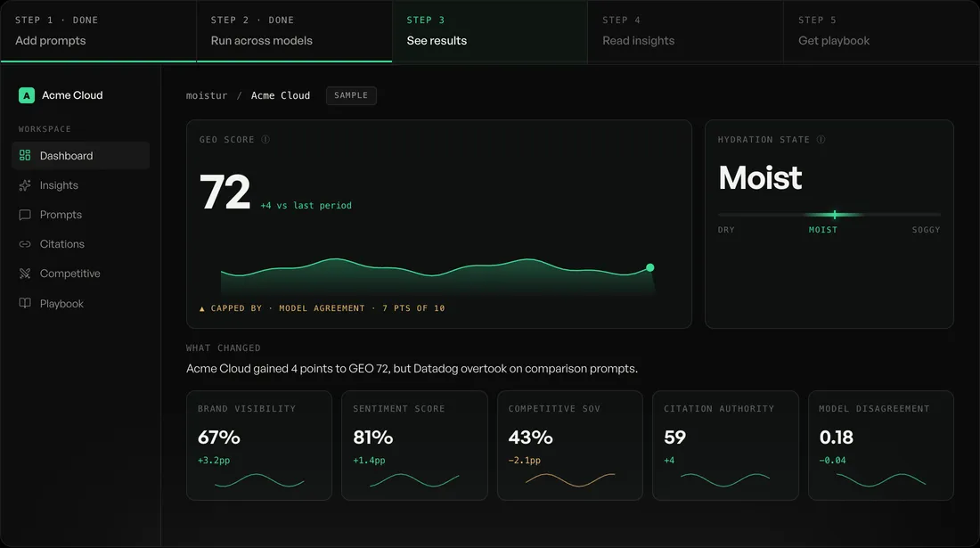Viewport: 980px width, 548px height.
Task: Click the orange Competitive SOV sparkline
Action: pos(570,480)
